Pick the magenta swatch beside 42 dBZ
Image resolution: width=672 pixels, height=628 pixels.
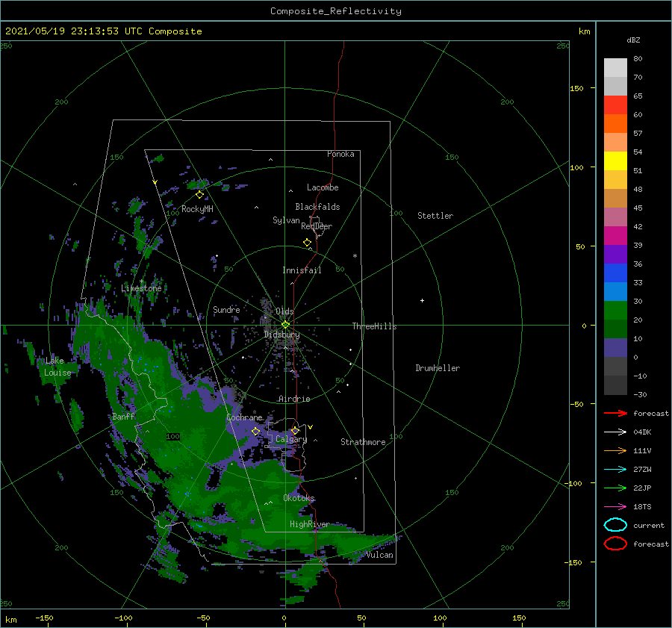point(615,235)
